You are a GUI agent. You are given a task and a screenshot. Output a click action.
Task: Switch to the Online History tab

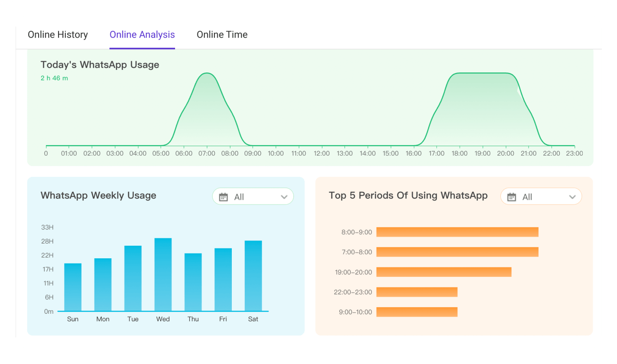coord(58,35)
